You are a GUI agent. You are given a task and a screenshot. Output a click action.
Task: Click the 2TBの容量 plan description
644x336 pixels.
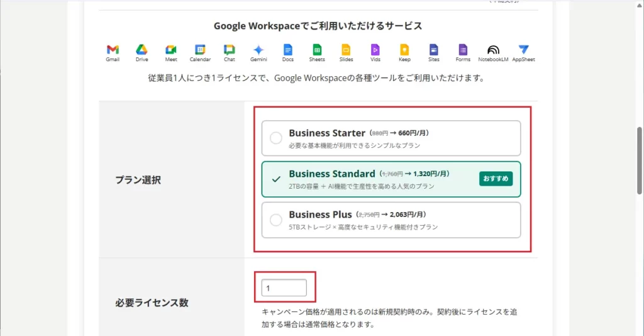point(362,186)
